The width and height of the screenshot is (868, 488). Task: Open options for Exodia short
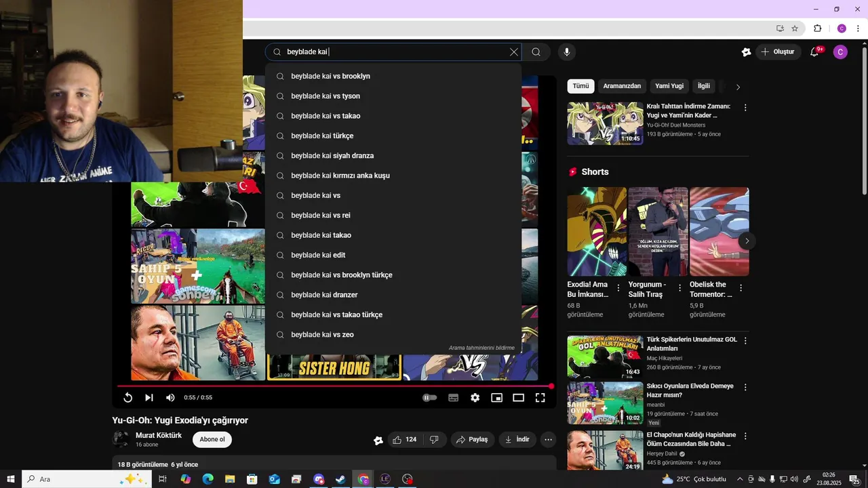[618, 288]
